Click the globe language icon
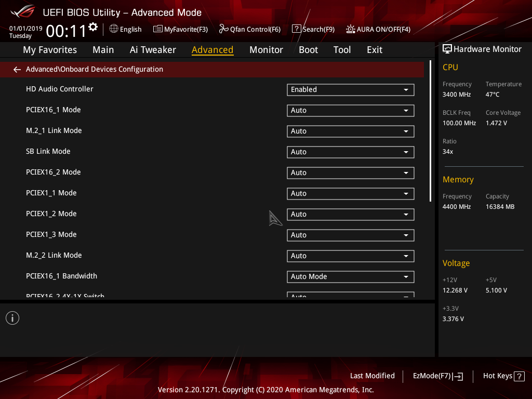Image resolution: width=532 pixels, height=399 pixels. [114, 29]
